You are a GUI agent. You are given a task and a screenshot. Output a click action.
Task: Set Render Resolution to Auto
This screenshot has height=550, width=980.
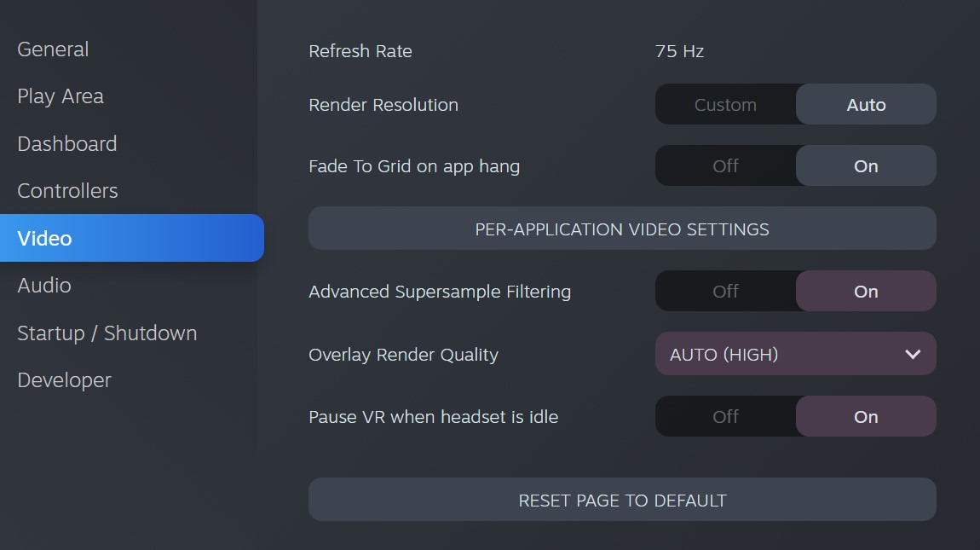866,105
